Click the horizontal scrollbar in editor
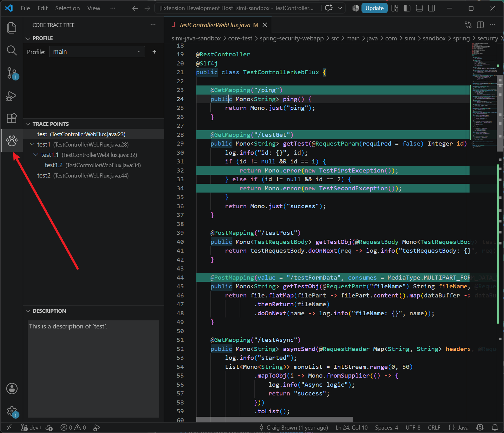This screenshot has width=504, height=433. pyautogui.click(x=274, y=420)
